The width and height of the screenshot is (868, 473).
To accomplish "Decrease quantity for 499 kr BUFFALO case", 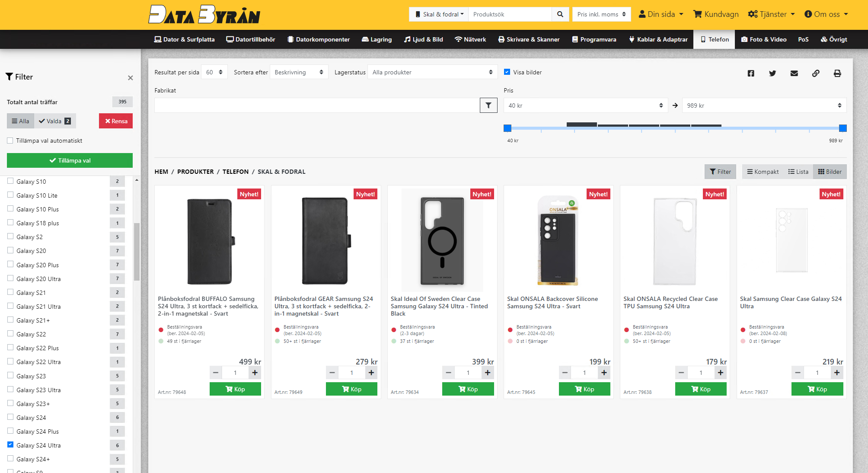I will 216,373.
